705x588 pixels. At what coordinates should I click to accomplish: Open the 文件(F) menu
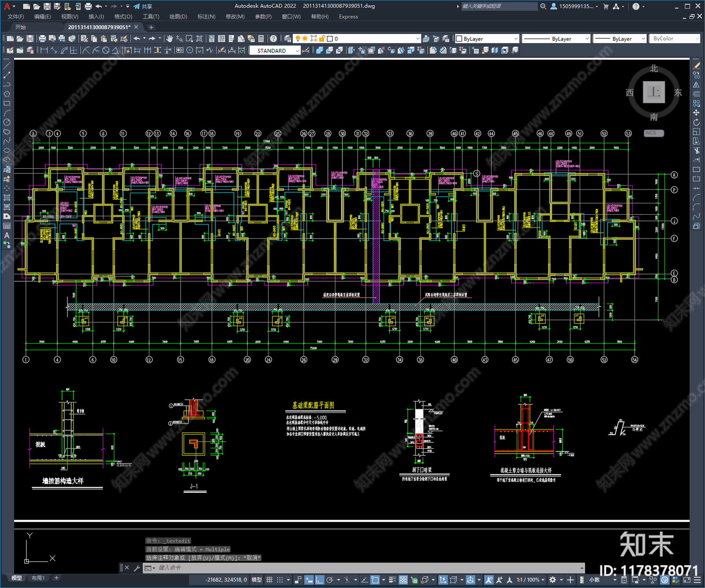click(x=16, y=17)
